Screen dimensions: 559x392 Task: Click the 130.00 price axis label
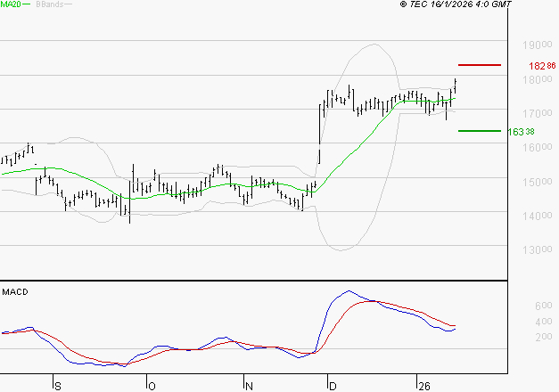pyautogui.click(x=538, y=249)
